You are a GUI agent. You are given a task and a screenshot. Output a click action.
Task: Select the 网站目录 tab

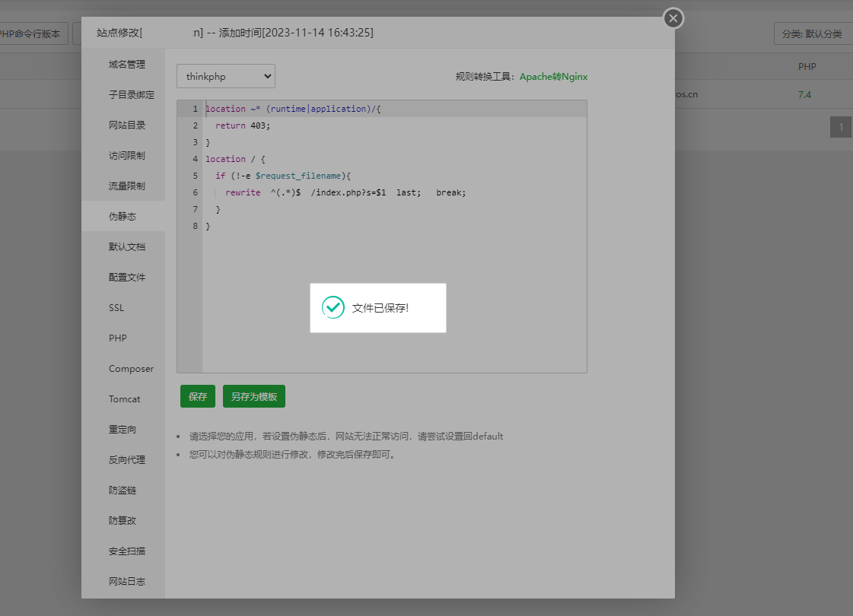[x=126, y=125]
